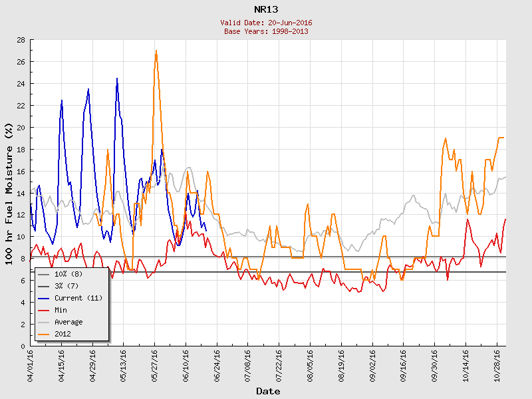532x399 pixels.
Task: Click the orange 2012 peak near 27
Action: coord(156,51)
